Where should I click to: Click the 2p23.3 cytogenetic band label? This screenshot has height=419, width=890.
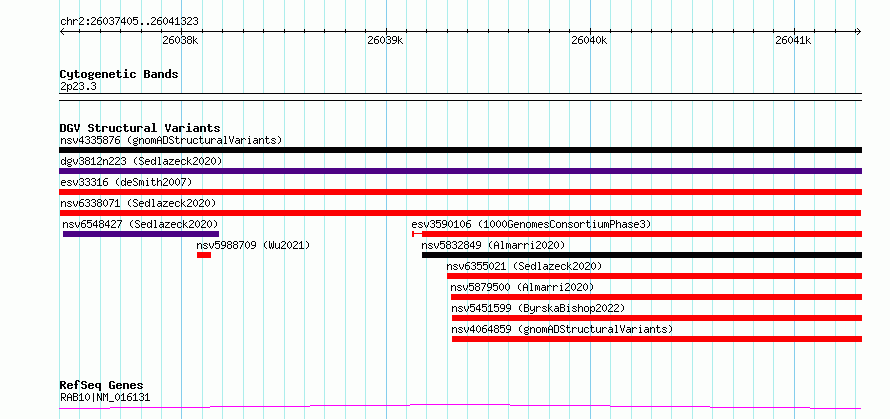click(77, 86)
